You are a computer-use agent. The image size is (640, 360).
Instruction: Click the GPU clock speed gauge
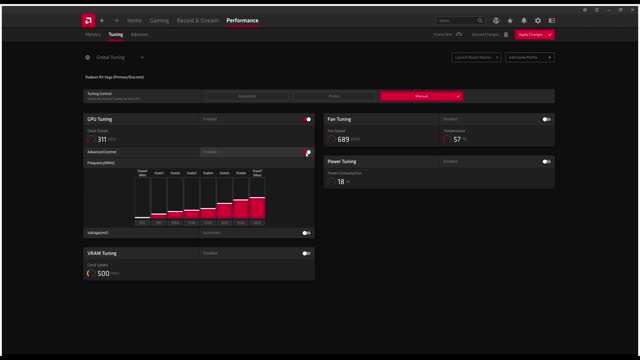click(91, 140)
